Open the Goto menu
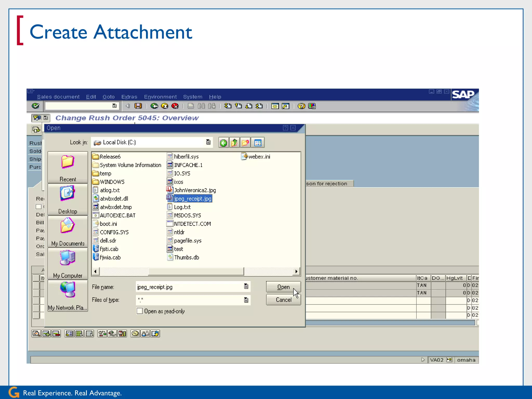This screenshot has height=399, width=532. point(109,97)
